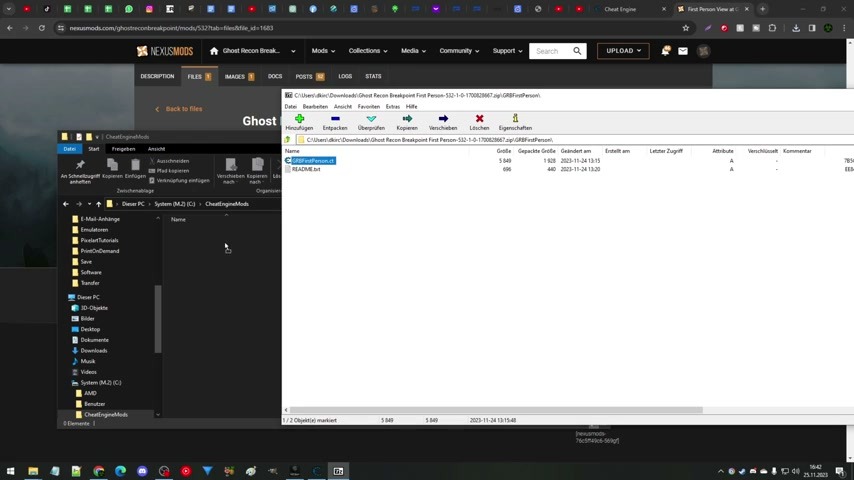Open Chrome downloads icon
854x480 pixels.
tap(796, 28)
